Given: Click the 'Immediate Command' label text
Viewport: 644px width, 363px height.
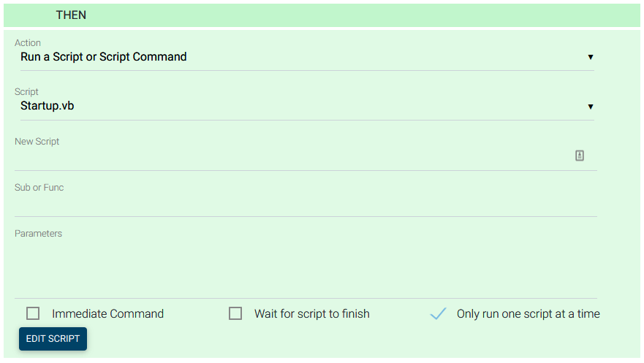Looking at the screenshot, I should pyautogui.click(x=107, y=314).
